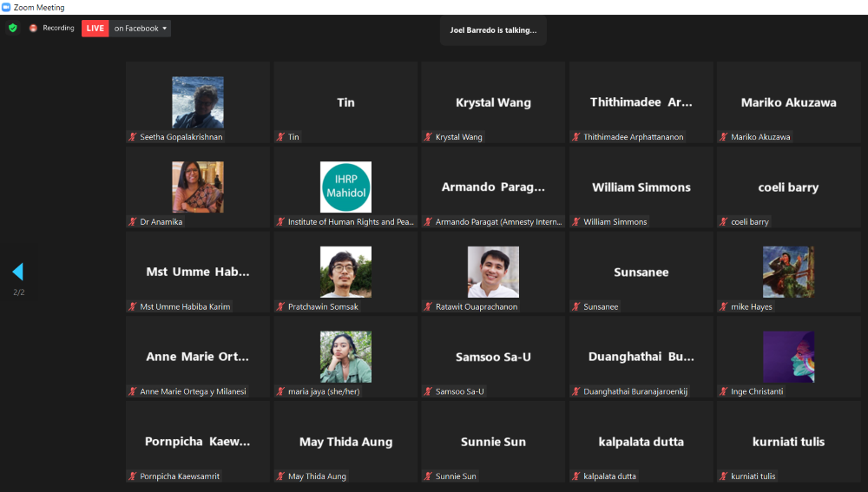The image size is (868, 492).
Task: Click the blue previous page arrow
Action: [x=17, y=272]
